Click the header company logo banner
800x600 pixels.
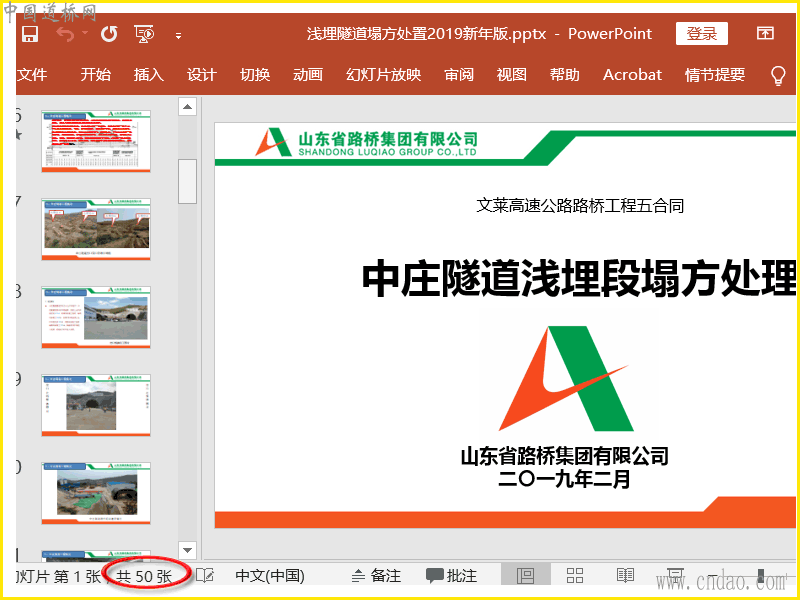click(x=366, y=142)
